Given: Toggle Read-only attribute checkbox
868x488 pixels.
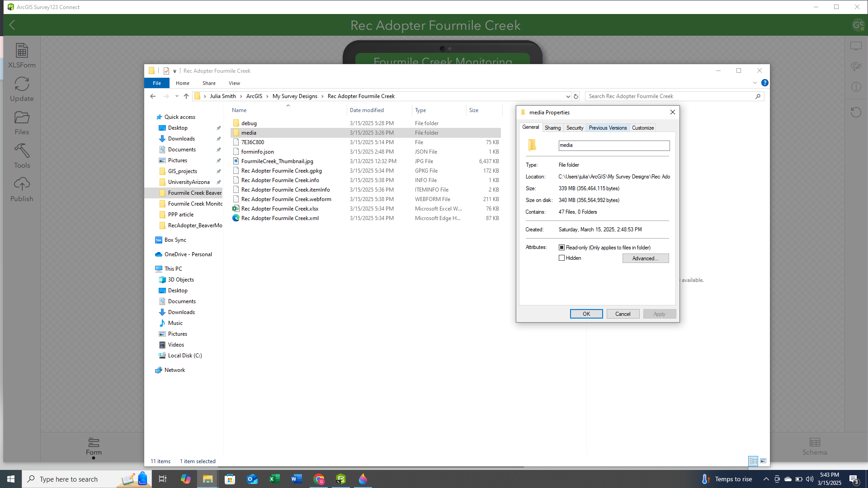Looking at the screenshot, I should (x=561, y=248).
